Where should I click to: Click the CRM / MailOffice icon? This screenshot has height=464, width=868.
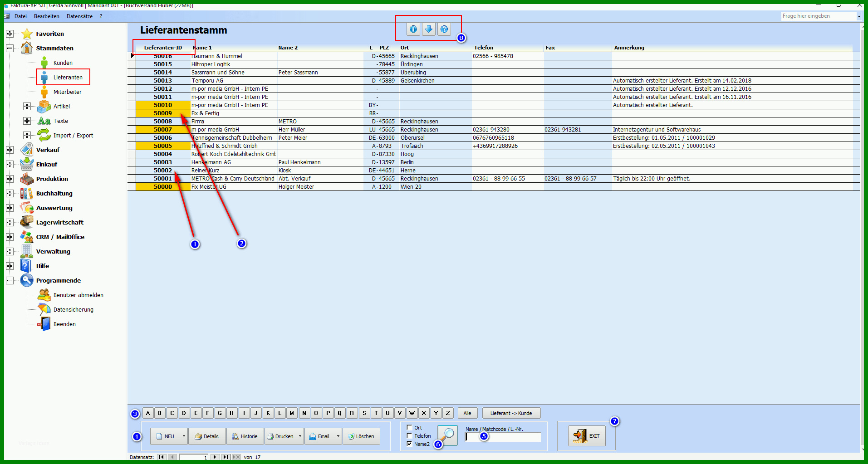(27, 237)
